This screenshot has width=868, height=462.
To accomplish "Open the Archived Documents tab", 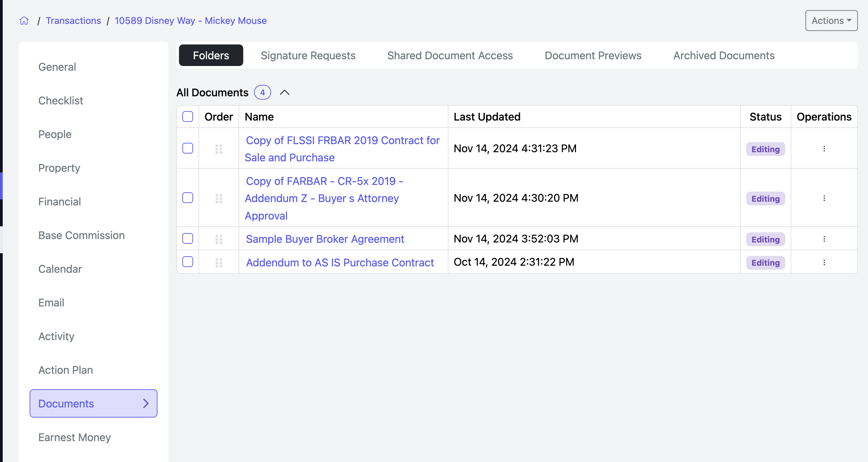I will click(x=723, y=55).
